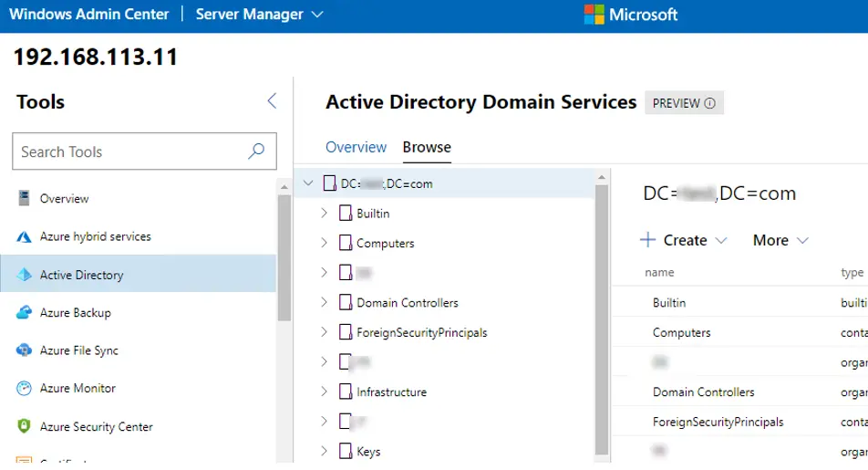Open the Azure Backup tool
This screenshot has height=470, width=868.
coord(139,313)
